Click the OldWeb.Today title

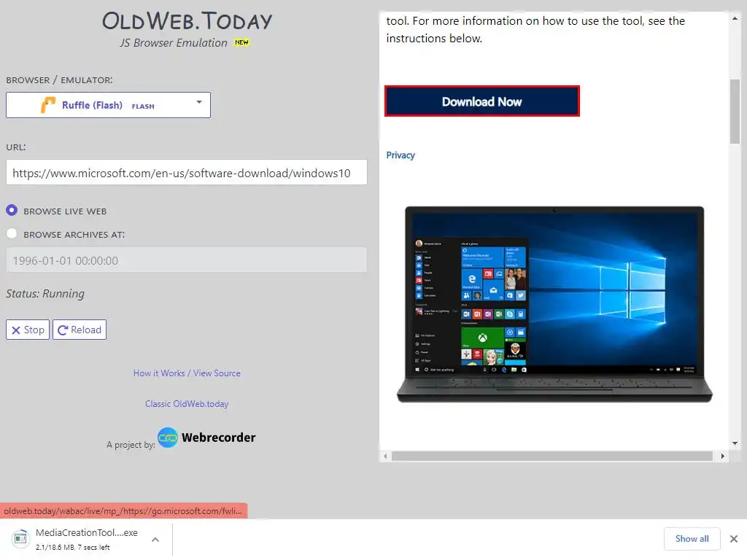187,21
